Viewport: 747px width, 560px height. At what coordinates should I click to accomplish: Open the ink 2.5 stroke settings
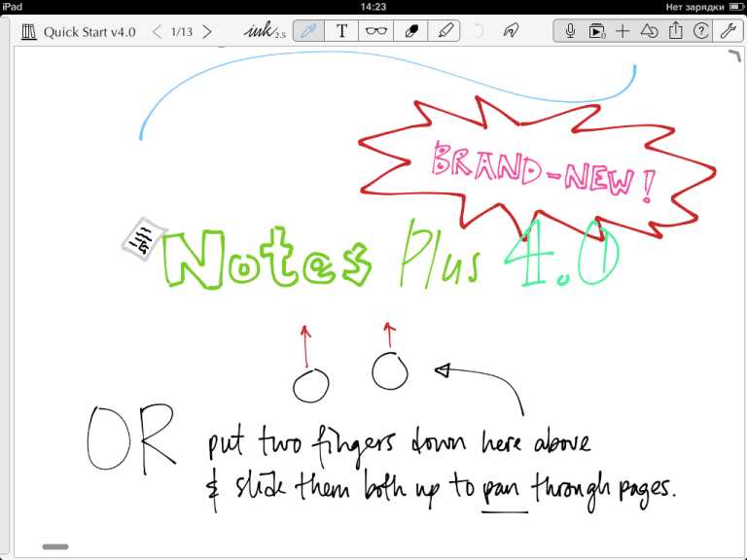(265, 30)
